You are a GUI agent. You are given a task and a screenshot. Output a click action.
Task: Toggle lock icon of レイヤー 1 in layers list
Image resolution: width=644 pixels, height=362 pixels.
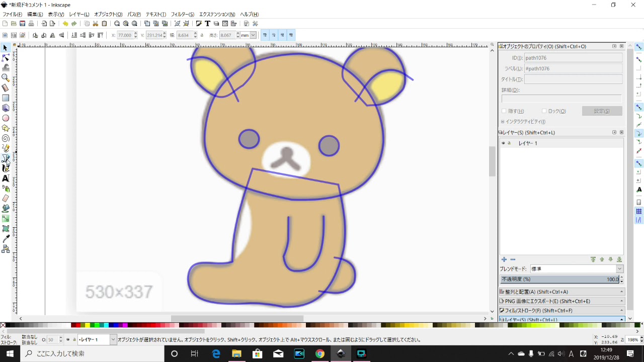[x=509, y=143]
